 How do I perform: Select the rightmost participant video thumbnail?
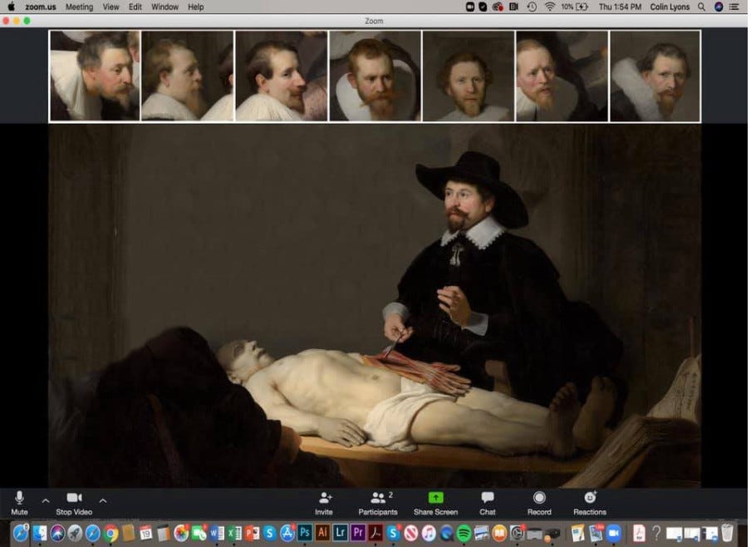655,76
